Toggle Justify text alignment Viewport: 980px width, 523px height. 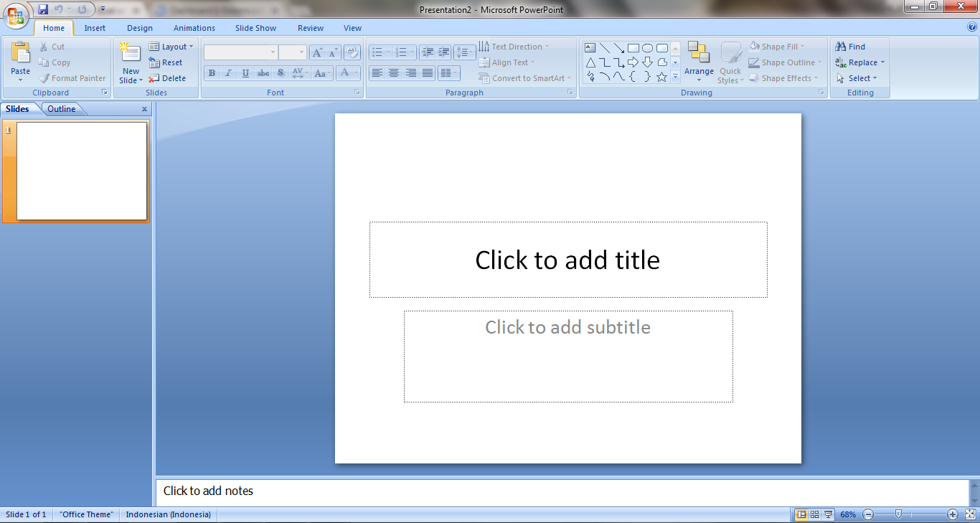click(428, 73)
